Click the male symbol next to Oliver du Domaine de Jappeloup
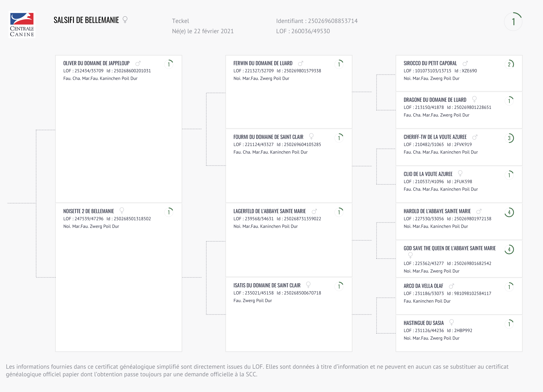This screenshot has width=543, height=392. [138, 63]
